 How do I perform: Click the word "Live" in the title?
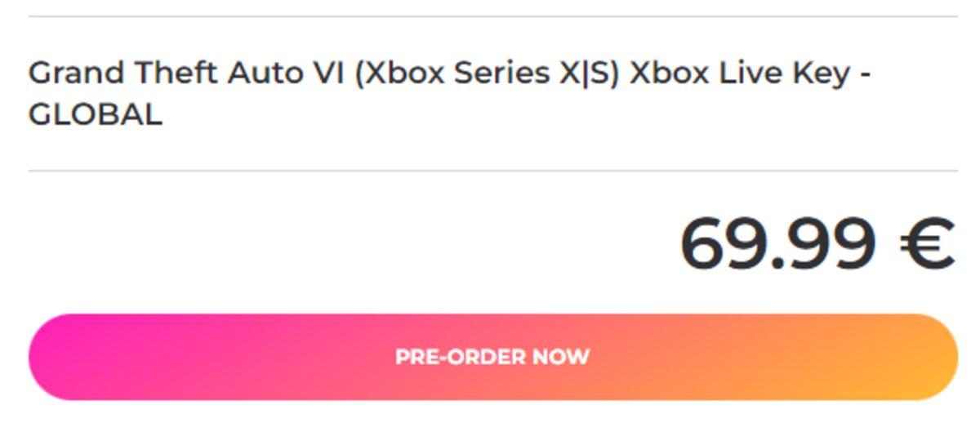[739, 73]
